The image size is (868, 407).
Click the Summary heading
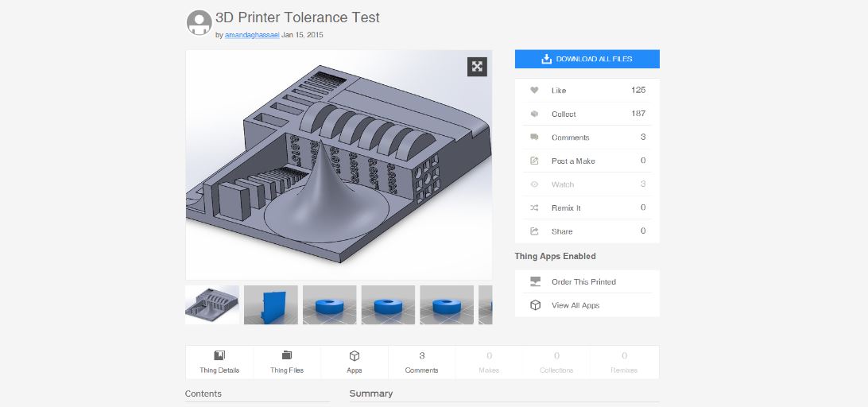pyautogui.click(x=371, y=393)
